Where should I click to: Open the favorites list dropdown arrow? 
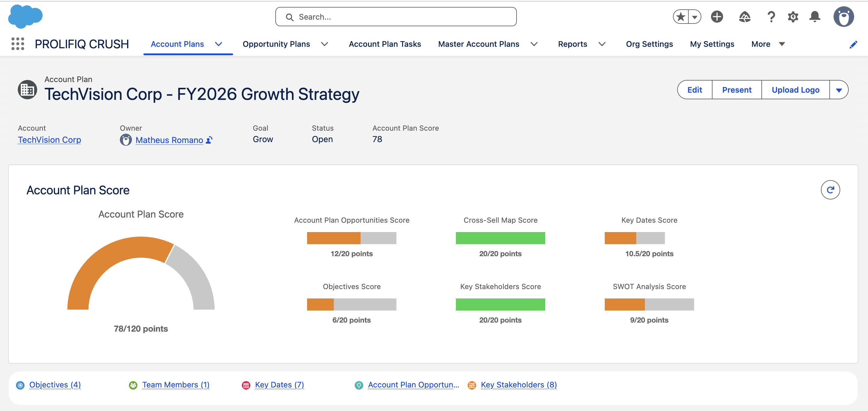point(694,17)
